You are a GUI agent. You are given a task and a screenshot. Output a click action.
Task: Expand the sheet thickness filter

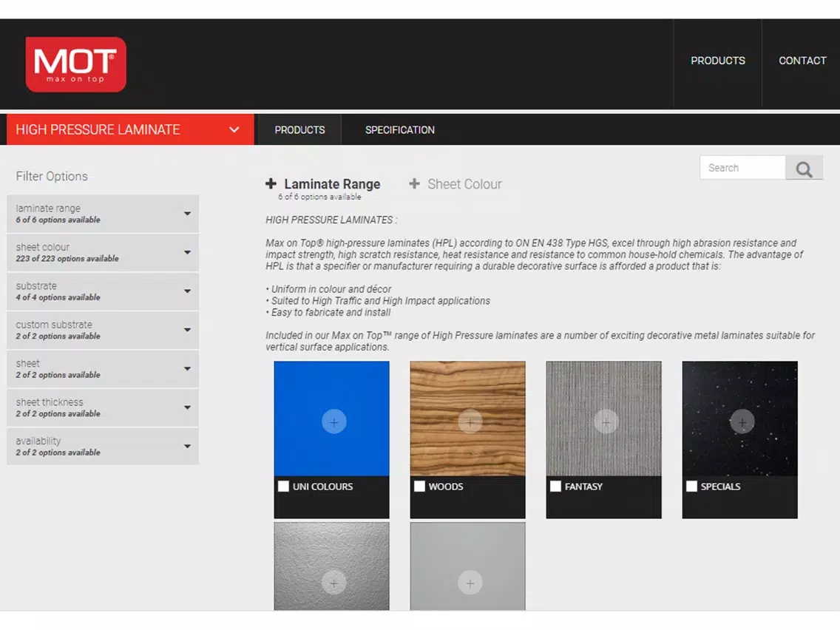tap(103, 407)
